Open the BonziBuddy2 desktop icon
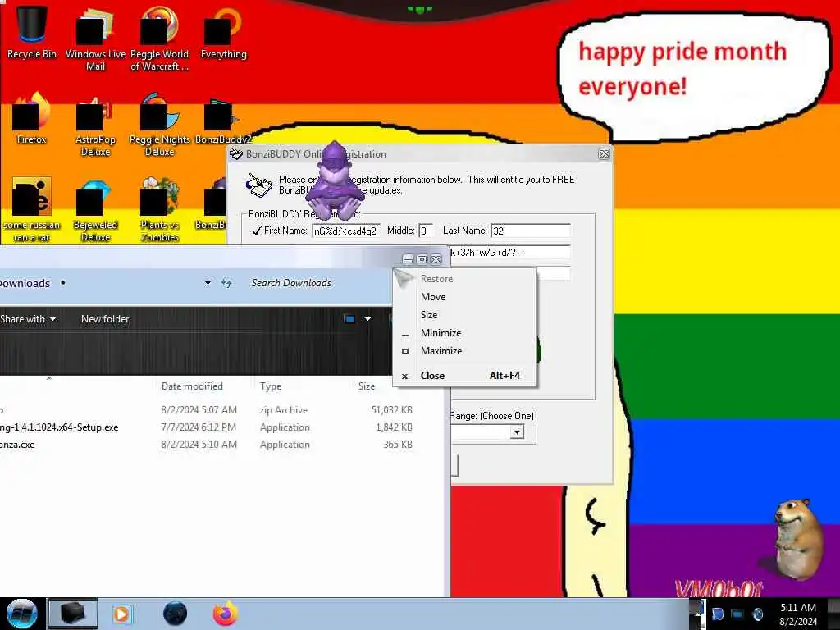Viewport: 840px width, 630px height. click(x=222, y=120)
